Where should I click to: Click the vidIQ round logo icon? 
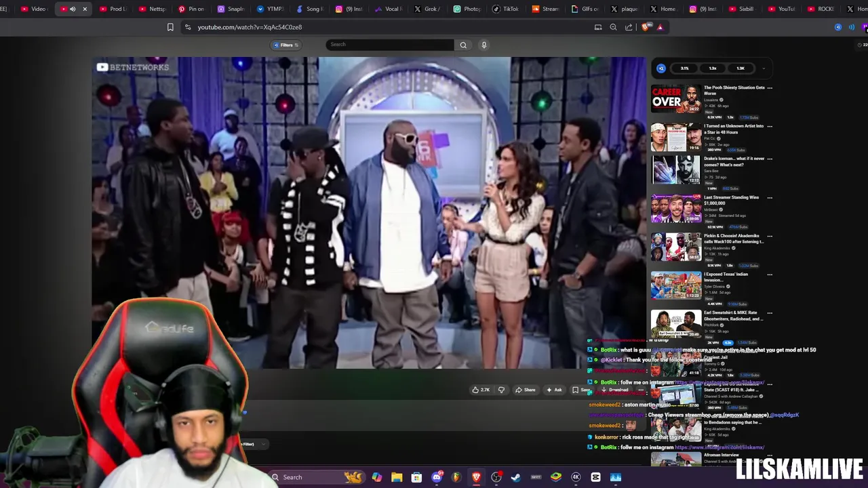[x=661, y=68]
